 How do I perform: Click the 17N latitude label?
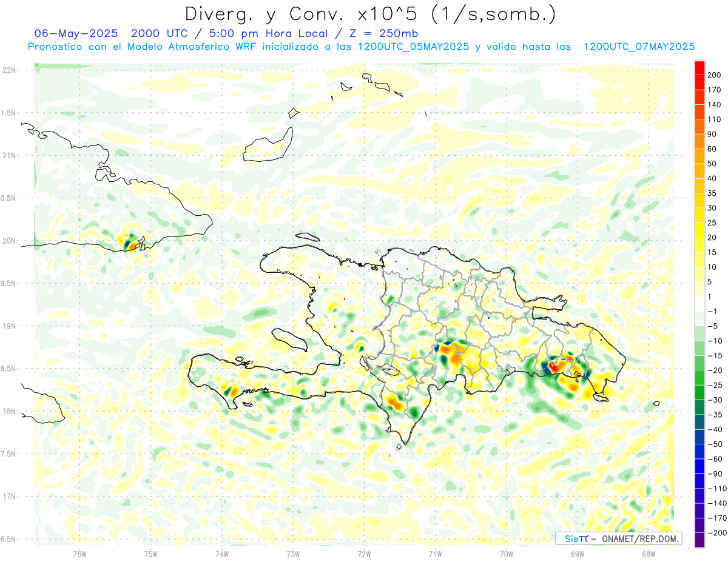pos(9,497)
